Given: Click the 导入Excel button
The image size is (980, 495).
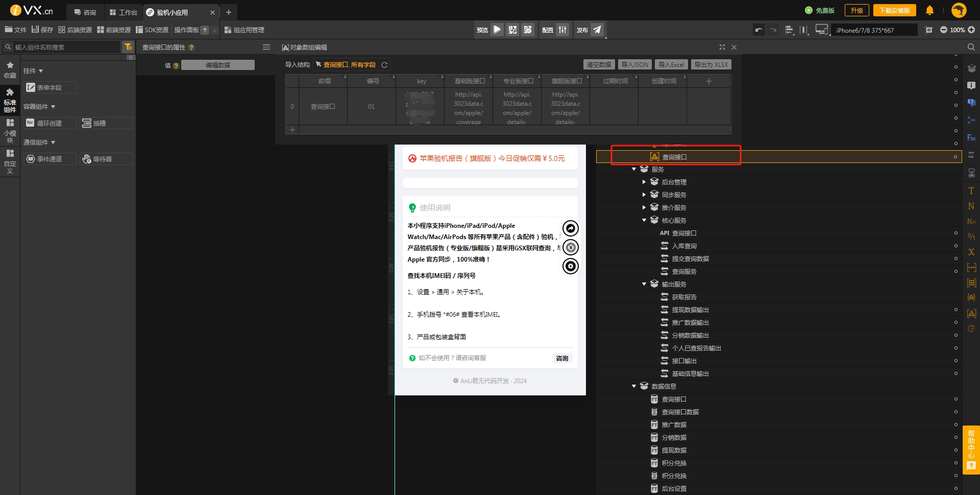Looking at the screenshot, I should [x=671, y=65].
